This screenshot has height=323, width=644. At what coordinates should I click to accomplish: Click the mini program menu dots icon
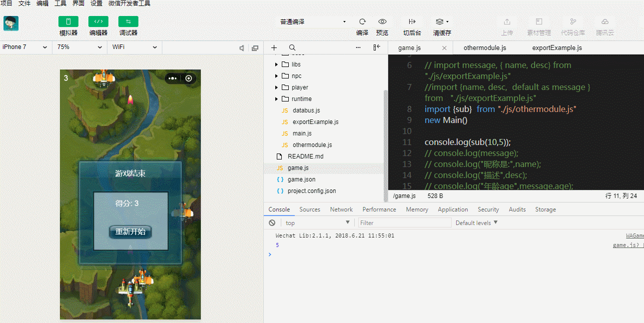pyautogui.click(x=172, y=78)
